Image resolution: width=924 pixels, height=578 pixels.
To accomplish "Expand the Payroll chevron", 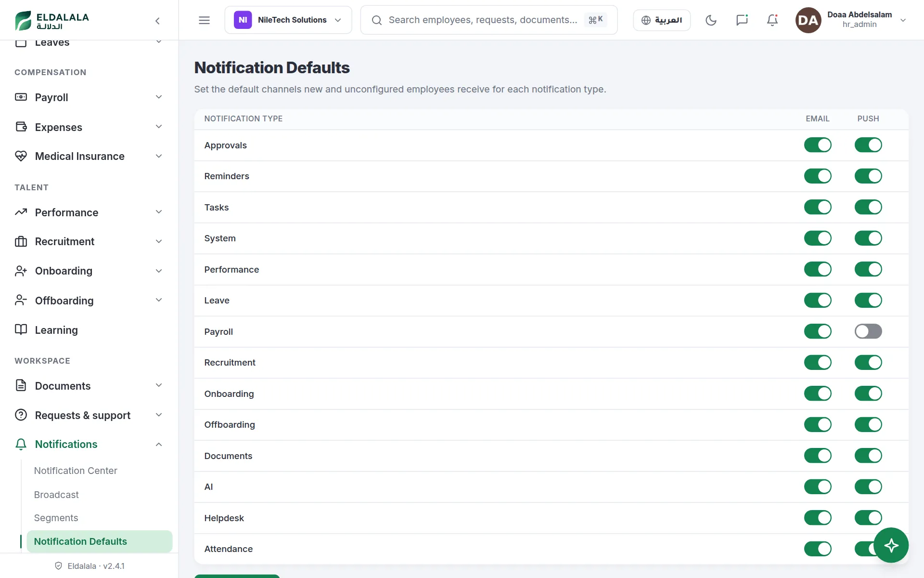I will [x=159, y=97].
